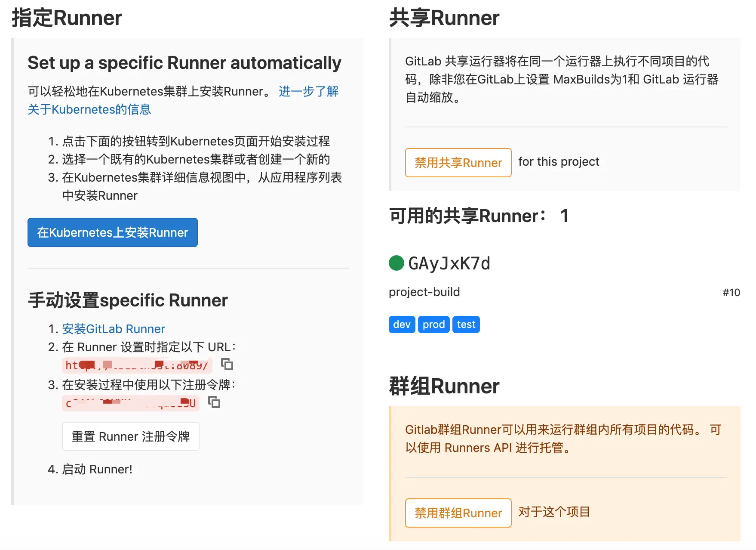
Task: Disable shared runners with 禁用共享Runner
Action: [458, 163]
